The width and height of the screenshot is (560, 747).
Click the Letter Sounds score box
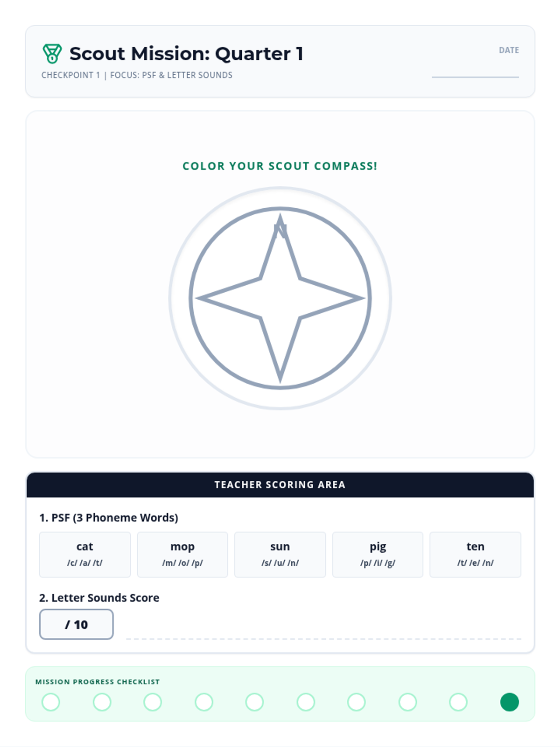(77, 624)
